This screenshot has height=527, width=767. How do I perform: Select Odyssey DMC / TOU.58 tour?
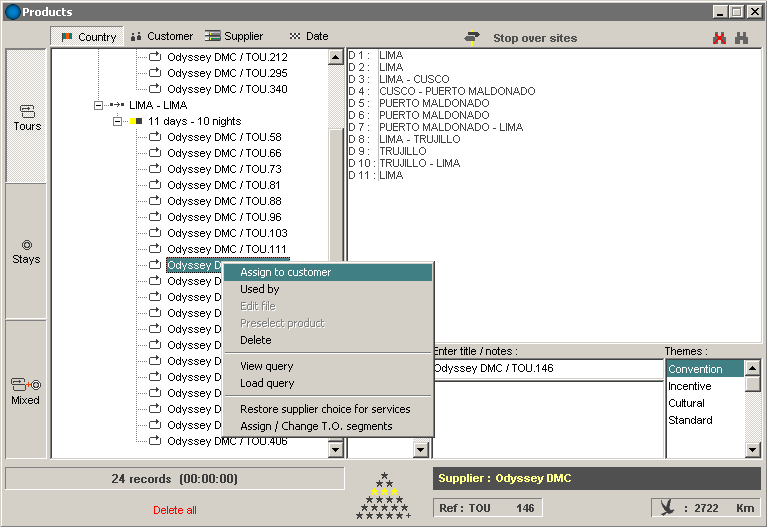224,137
